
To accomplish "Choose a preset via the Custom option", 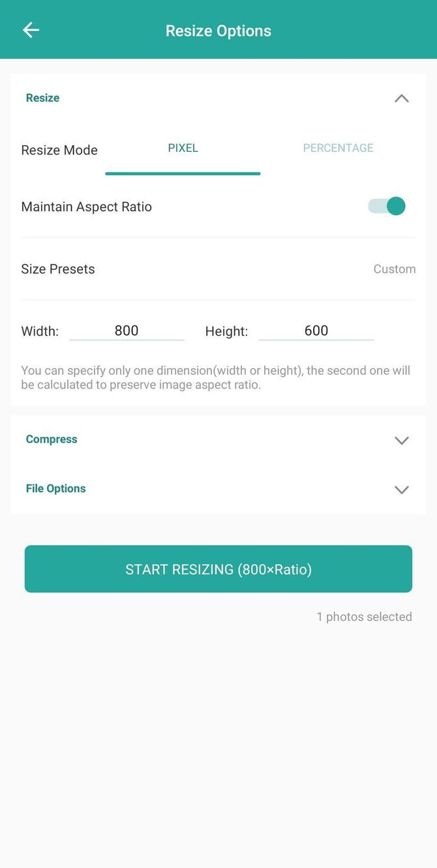I will (x=394, y=268).
